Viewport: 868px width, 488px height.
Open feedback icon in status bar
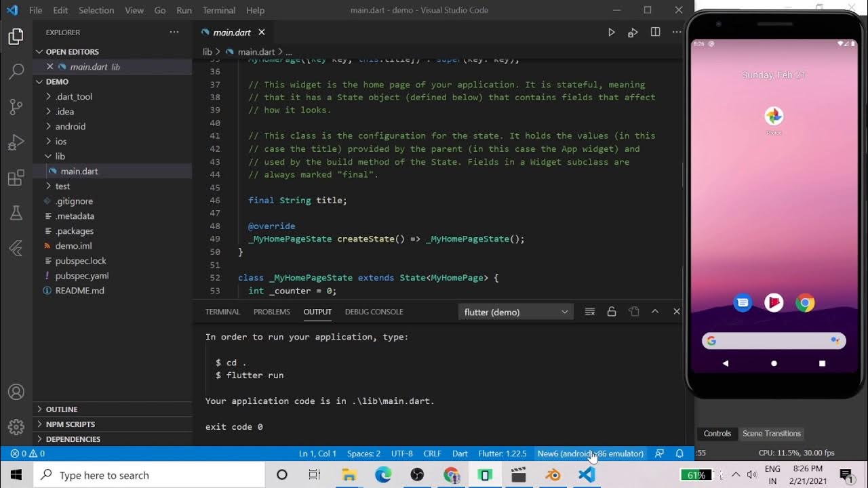pos(659,453)
